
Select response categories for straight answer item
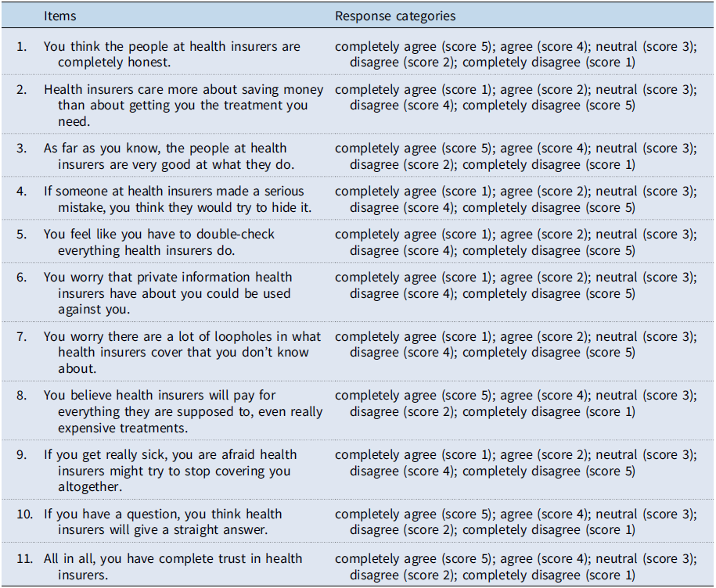click(515, 522)
